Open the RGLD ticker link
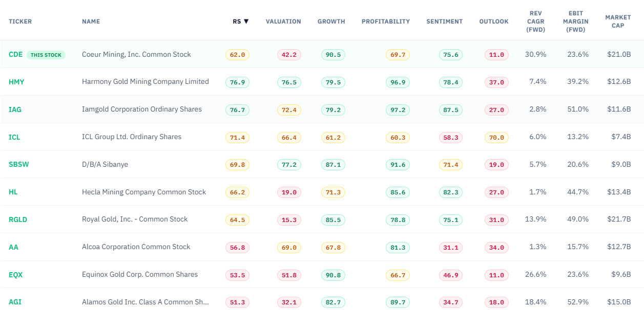This screenshot has height=310, width=644. click(x=18, y=219)
